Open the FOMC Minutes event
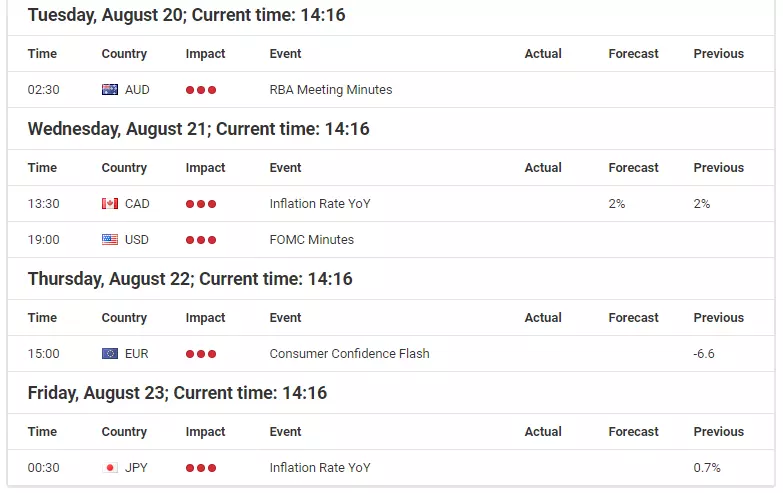Viewport: 783px width, 493px height. tap(312, 240)
